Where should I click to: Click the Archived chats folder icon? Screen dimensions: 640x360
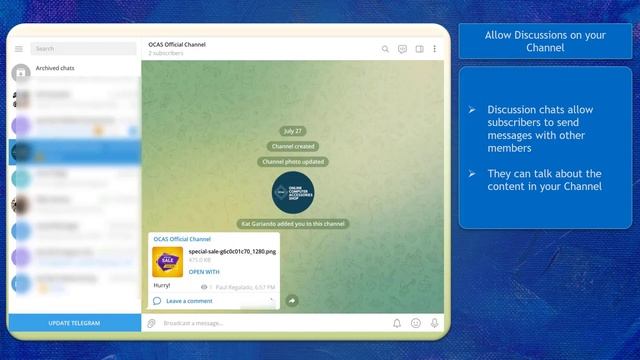click(x=21, y=73)
